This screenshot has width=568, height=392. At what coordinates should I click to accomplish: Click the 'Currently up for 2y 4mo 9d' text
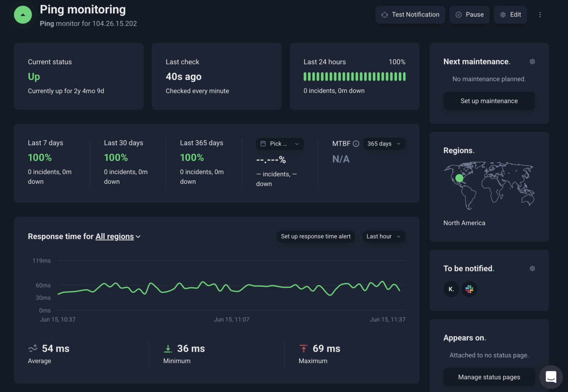click(x=66, y=91)
